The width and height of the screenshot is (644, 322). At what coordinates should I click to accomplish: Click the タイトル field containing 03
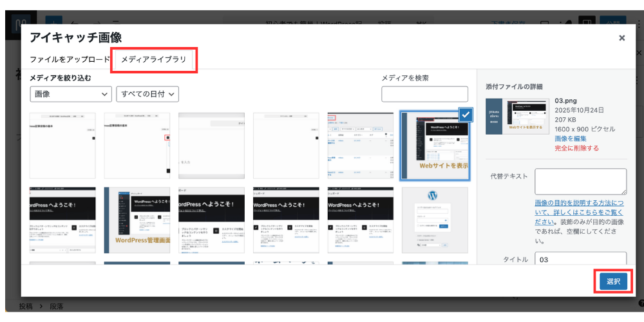[580, 260]
